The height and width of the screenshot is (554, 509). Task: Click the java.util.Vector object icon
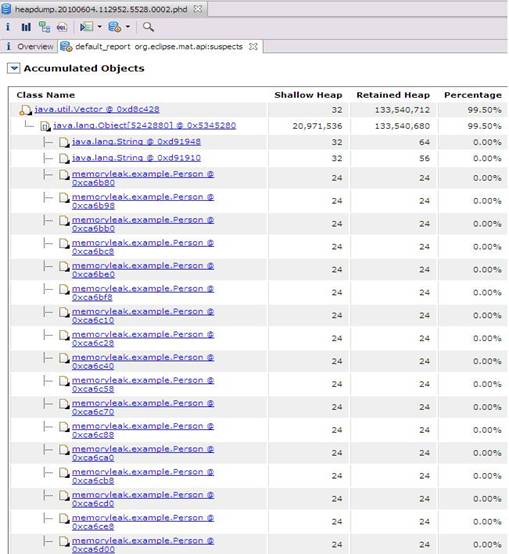pyautogui.click(x=25, y=110)
